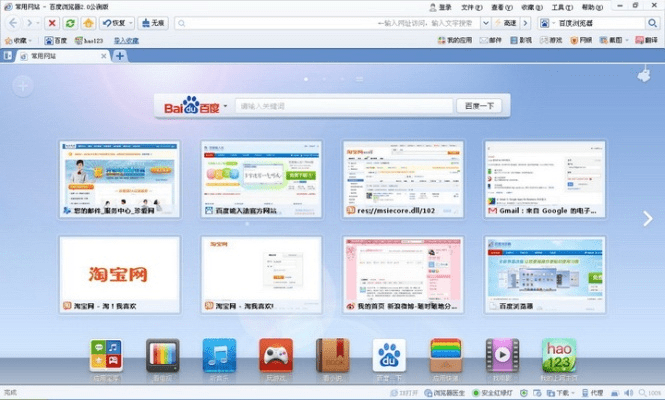Click the 百度一下 search button

479,106
